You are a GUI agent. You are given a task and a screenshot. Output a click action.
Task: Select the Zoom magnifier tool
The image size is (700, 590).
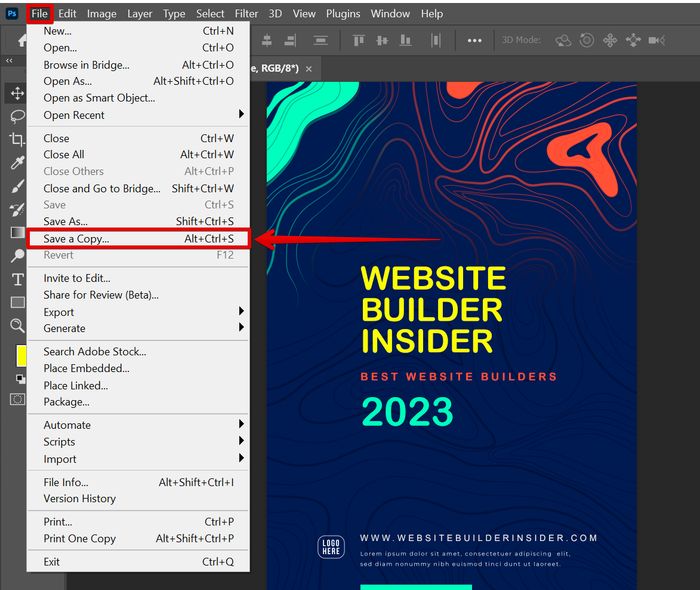click(17, 325)
